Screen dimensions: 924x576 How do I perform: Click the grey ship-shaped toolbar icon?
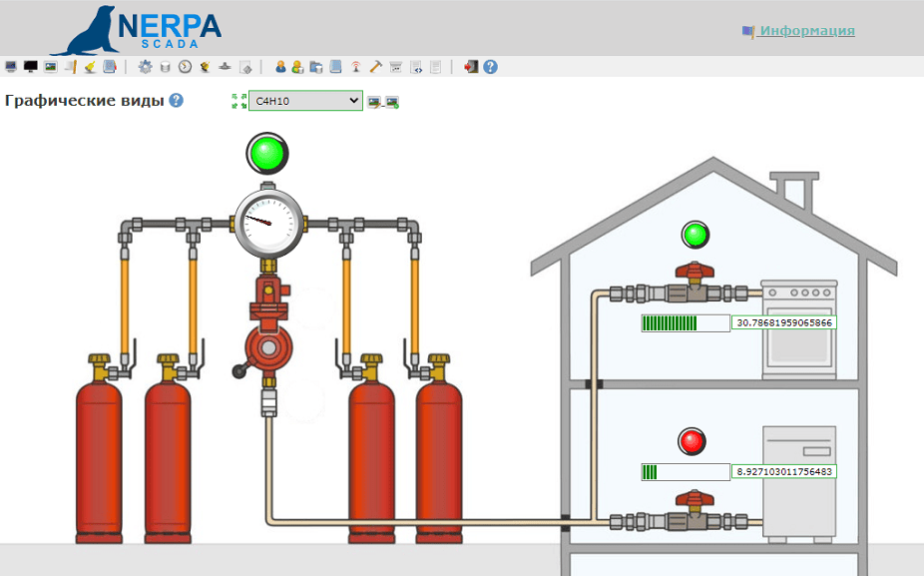[x=226, y=67]
